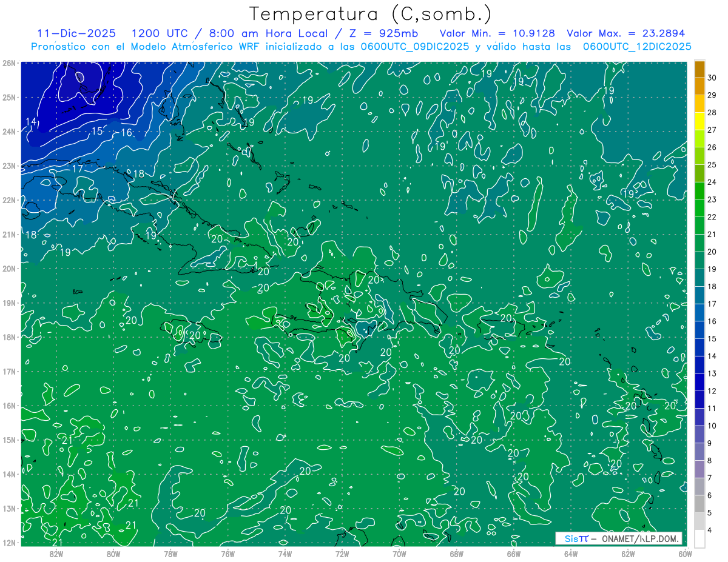The width and height of the screenshot is (728, 562).
Task: Click legend value 27 on color scale
Action: 712,130
